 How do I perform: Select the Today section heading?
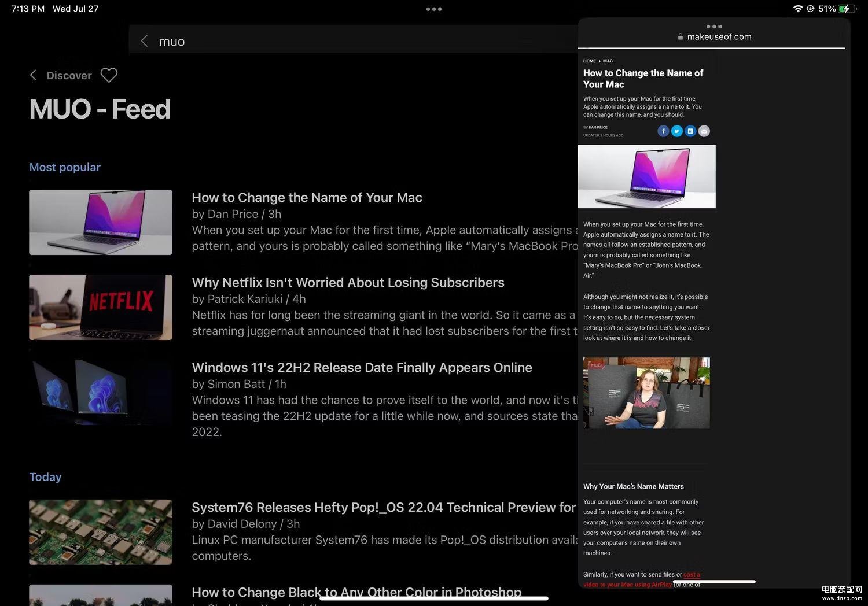[45, 477]
